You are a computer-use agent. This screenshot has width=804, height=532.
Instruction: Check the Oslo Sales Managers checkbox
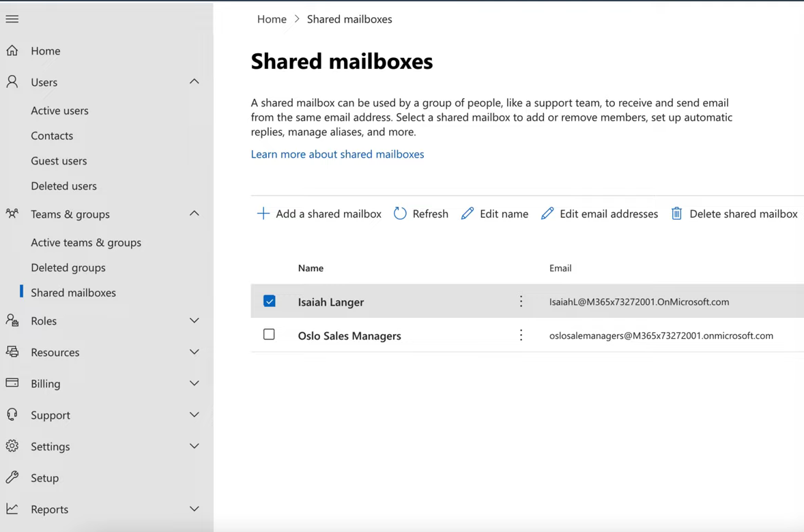pos(269,334)
